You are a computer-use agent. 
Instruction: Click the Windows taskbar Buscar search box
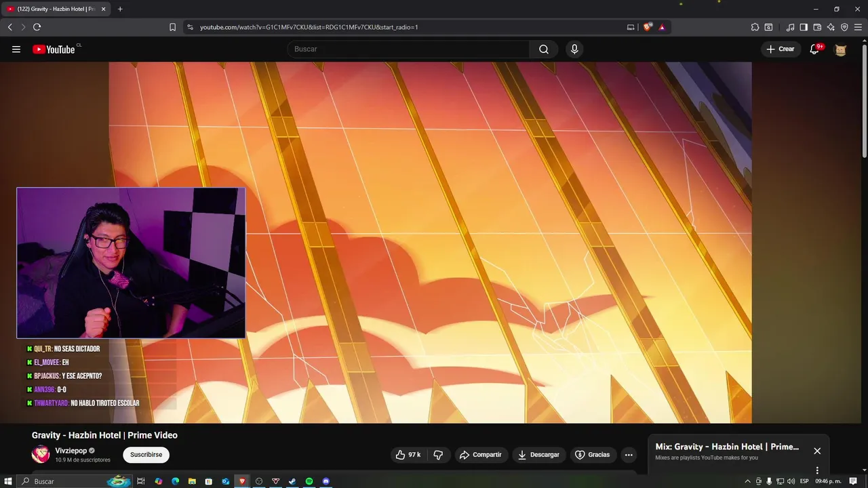pos(75,481)
